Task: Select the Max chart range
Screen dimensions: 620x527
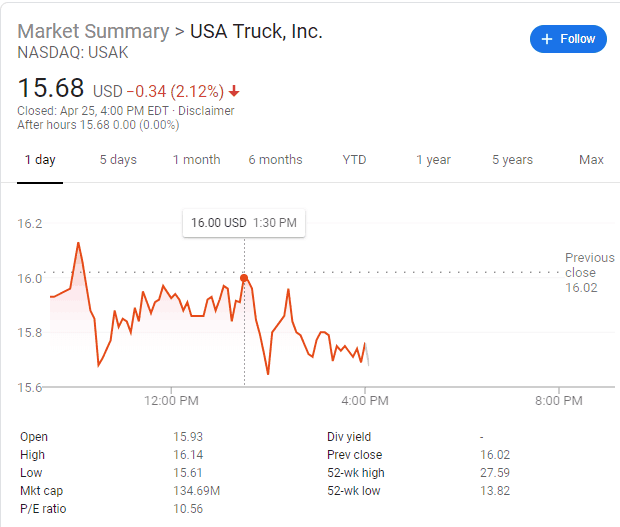Action: tap(591, 160)
